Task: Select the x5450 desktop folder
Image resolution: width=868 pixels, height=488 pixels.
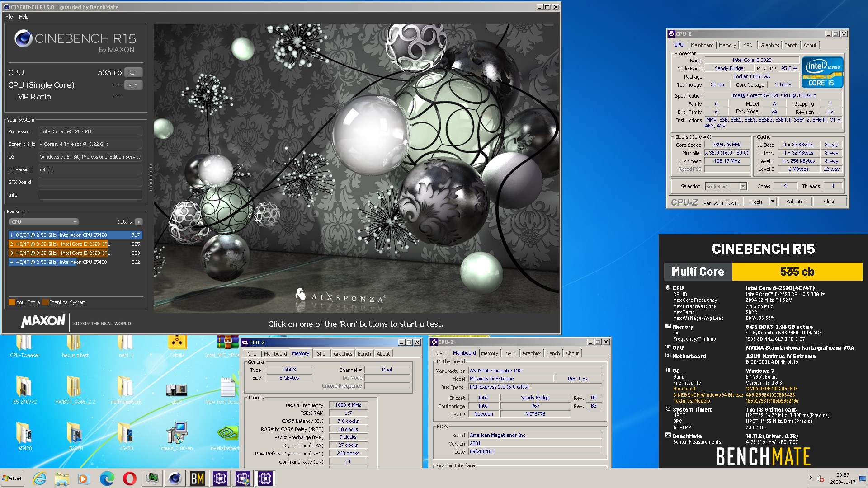Action: (x=126, y=436)
